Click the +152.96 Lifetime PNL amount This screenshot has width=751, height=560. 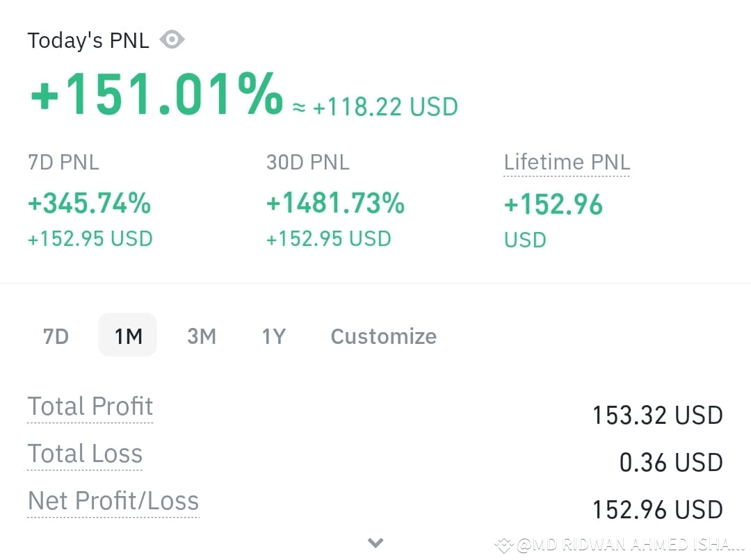(x=554, y=204)
